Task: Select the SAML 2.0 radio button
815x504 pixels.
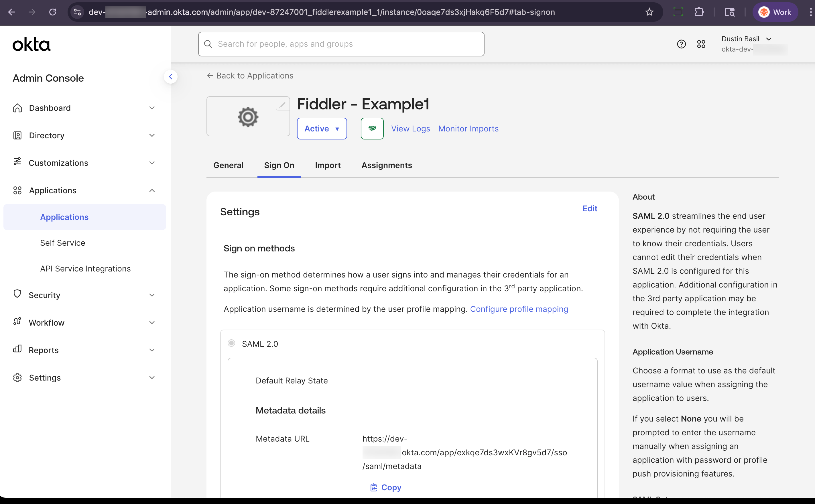Action: point(231,343)
